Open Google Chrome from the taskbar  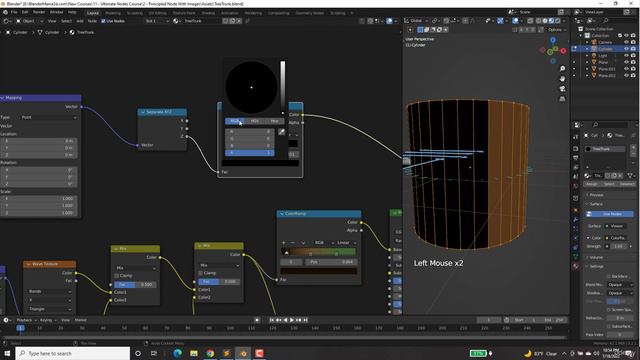[x=210, y=353]
